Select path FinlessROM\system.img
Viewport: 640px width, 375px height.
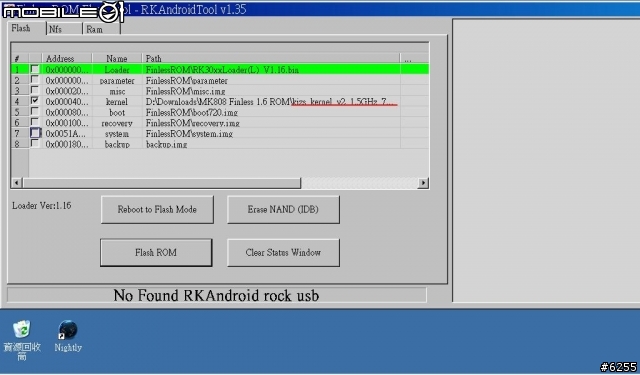pyautogui.click(x=189, y=133)
